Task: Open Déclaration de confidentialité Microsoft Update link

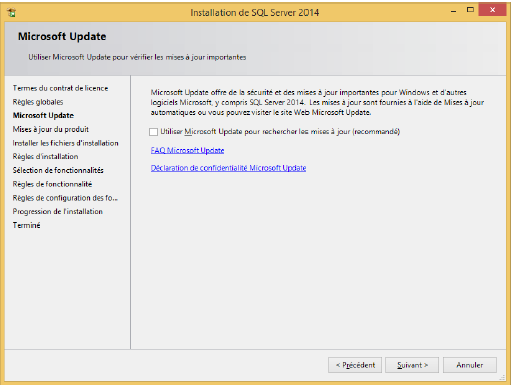Action: (x=228, y=168)
